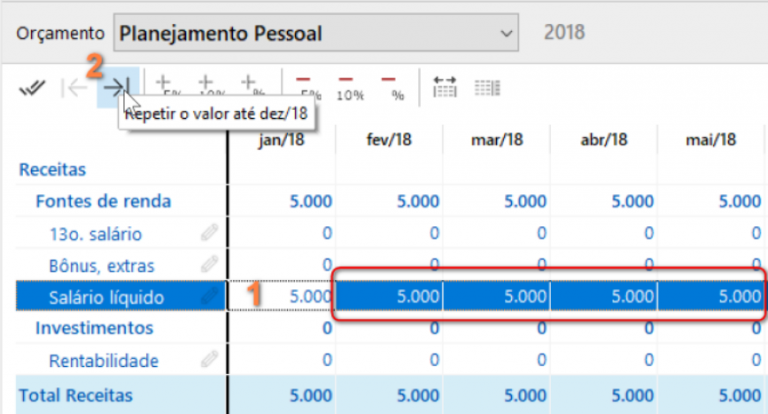
Task: Click the fev/18 column header
Action: (390, 139)
